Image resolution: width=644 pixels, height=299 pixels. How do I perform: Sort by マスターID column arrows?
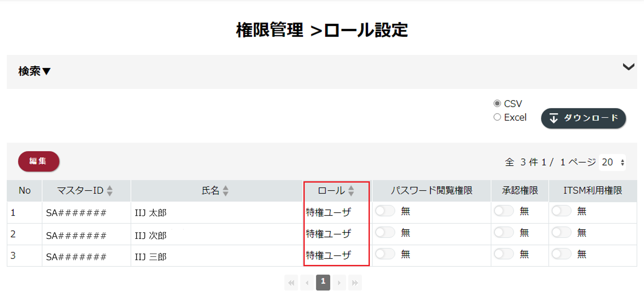click(110, 191)
